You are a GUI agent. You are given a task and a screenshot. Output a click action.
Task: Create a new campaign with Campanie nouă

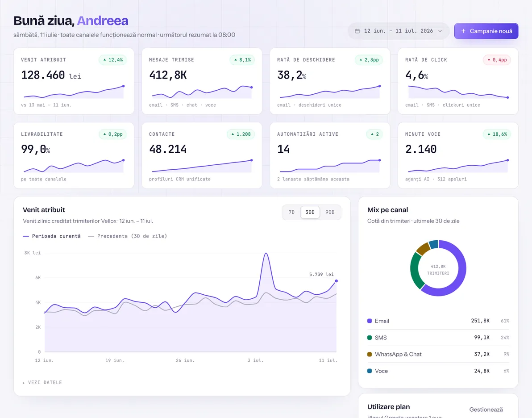pos(486,31)
